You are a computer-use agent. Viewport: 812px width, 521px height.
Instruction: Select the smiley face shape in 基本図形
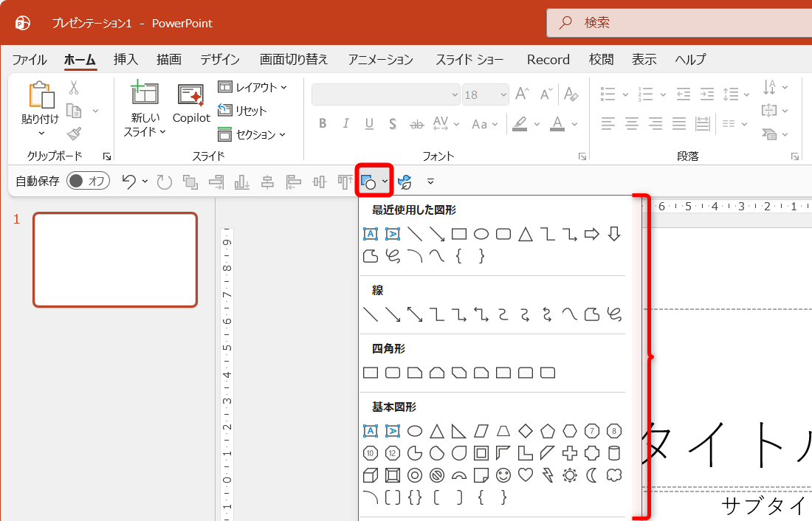point(502,474)
